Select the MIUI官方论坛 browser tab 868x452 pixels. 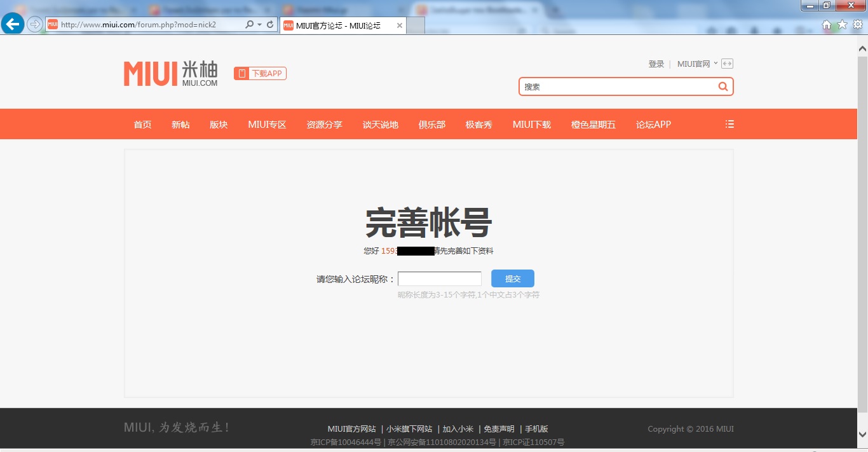343,25
